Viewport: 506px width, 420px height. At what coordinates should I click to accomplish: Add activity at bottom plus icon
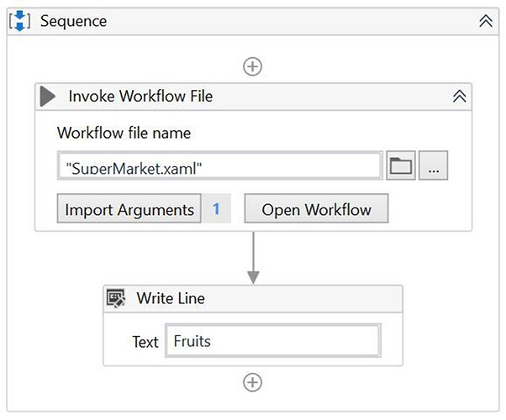click(252, 382)
